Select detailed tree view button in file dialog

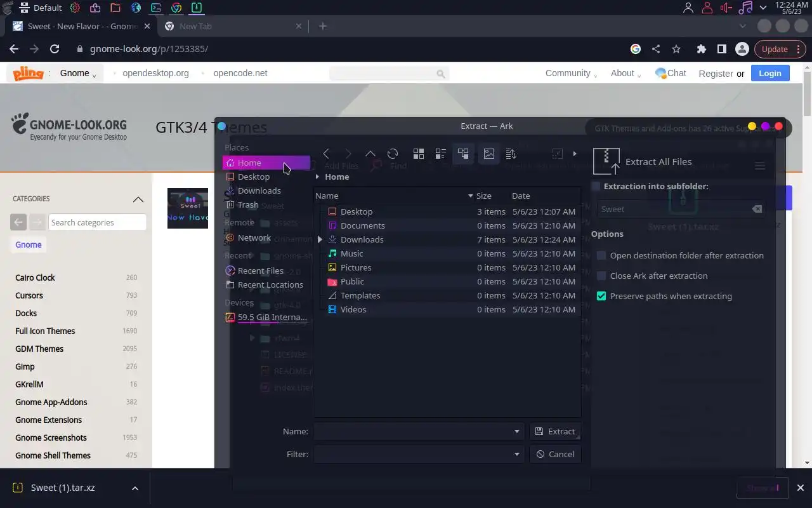point(463,154)
